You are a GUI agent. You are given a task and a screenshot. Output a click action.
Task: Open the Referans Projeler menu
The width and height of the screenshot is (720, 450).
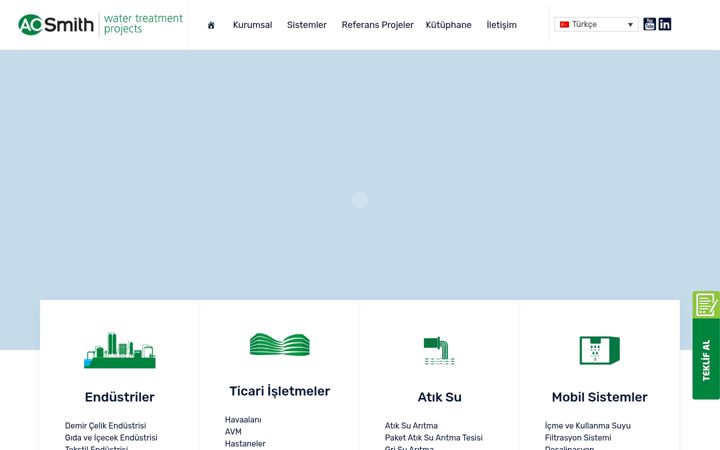pos(377,25)
